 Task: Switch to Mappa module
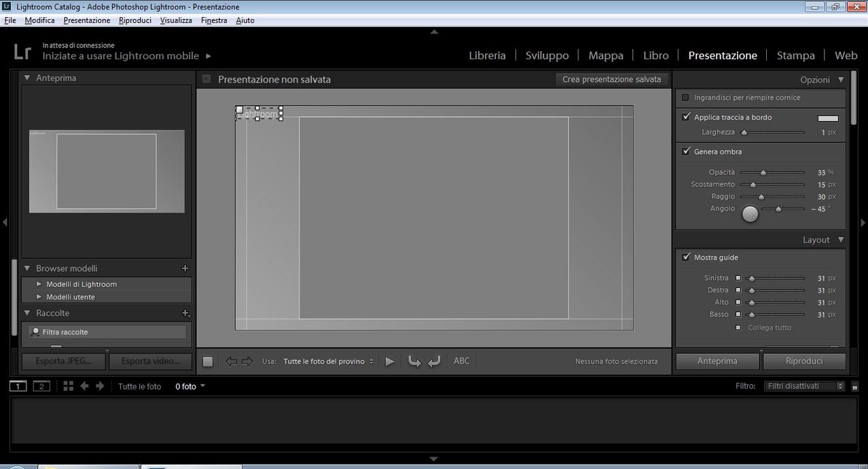pyautogui.click(x=606, y=56)
